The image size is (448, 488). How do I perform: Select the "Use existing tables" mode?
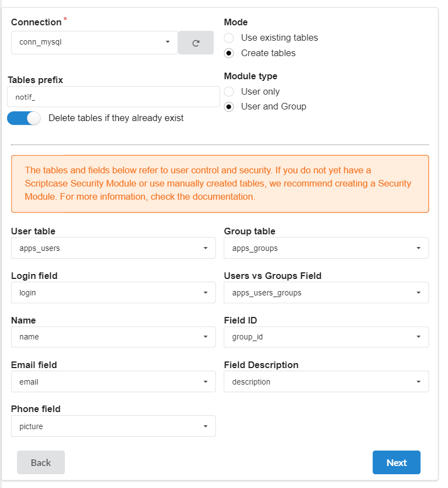click(228, 37)
